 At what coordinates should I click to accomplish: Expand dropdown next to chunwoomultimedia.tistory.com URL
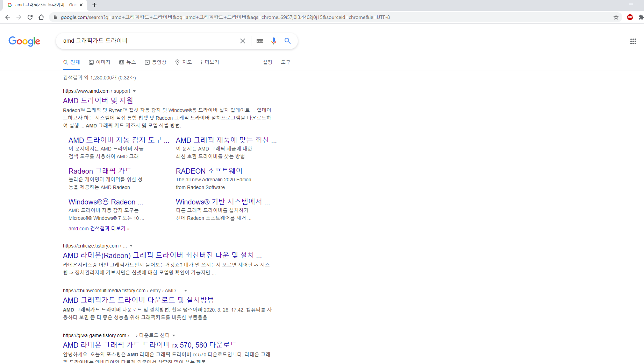tap(186, 291)
